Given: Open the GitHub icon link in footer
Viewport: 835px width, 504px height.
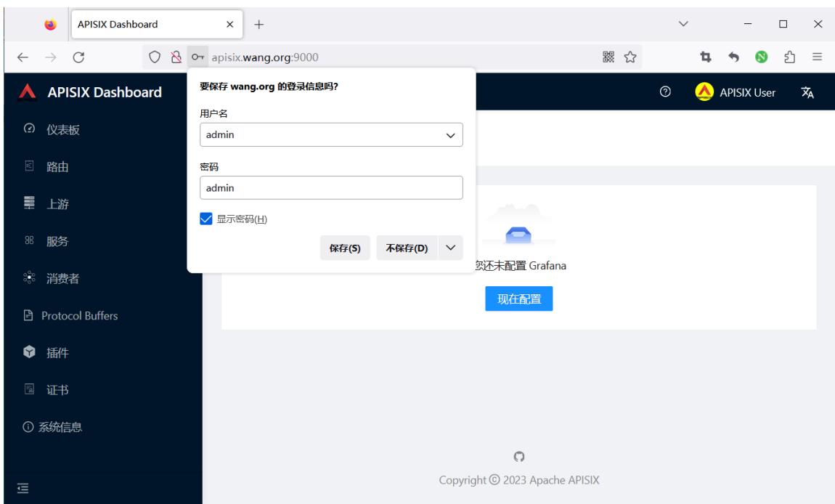Looking at the screenshot, I should point(519,457).
